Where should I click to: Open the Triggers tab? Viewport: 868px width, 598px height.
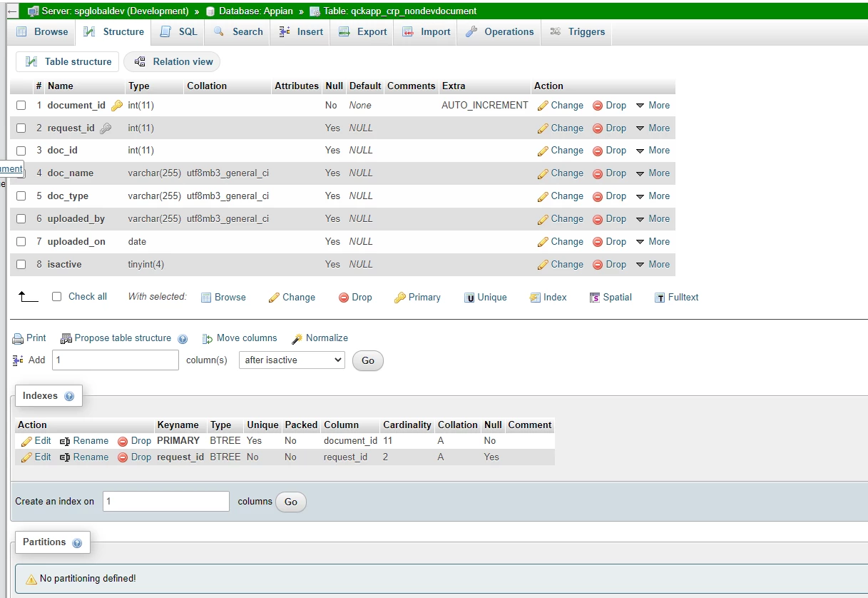pyautogui.click(x=576, y=32)
